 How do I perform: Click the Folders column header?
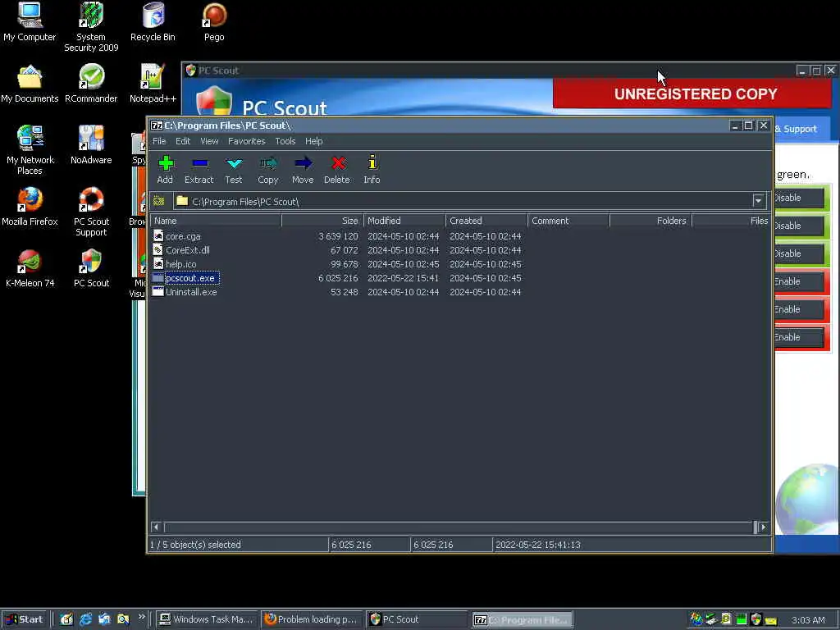click(651, 221)
